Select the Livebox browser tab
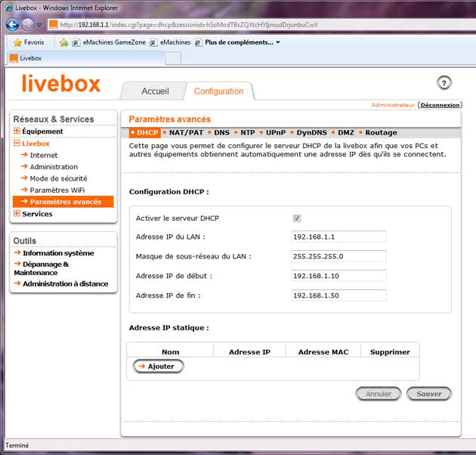Image resolution: width=476 pixels, height=455 pixels. 87,58
